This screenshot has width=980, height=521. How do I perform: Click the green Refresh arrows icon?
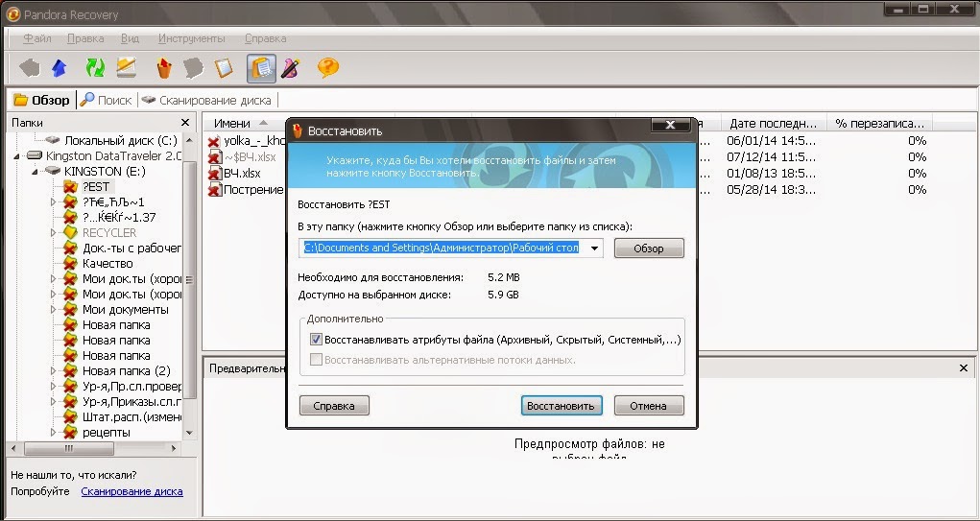(95, 68)
